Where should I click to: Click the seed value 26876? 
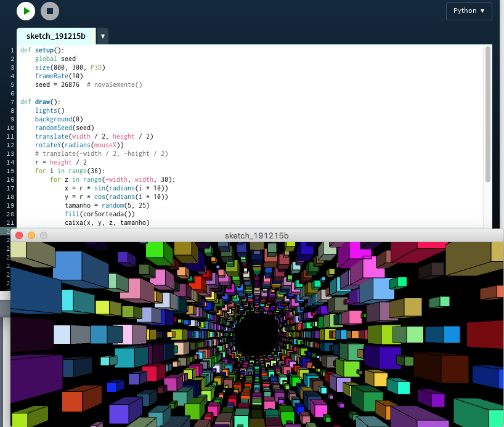tap(70, 84)
